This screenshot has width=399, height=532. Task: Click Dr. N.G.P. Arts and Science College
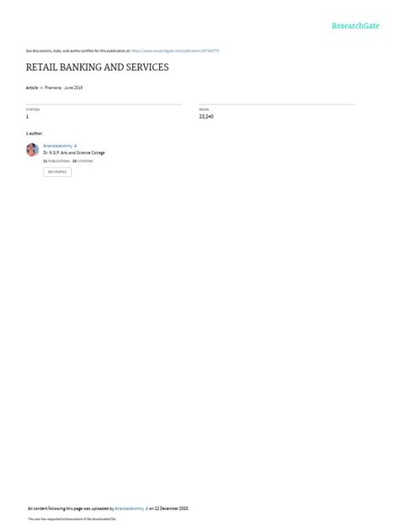click(74, 152)
